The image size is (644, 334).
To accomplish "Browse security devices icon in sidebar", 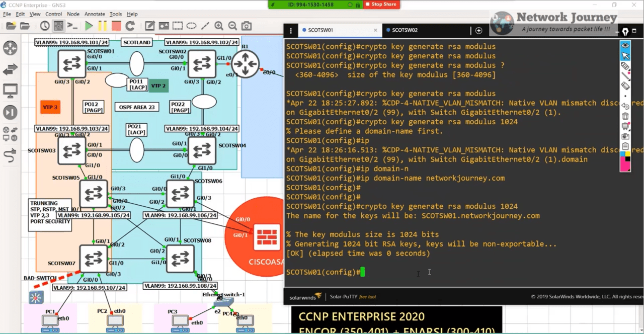I will 10,112.
